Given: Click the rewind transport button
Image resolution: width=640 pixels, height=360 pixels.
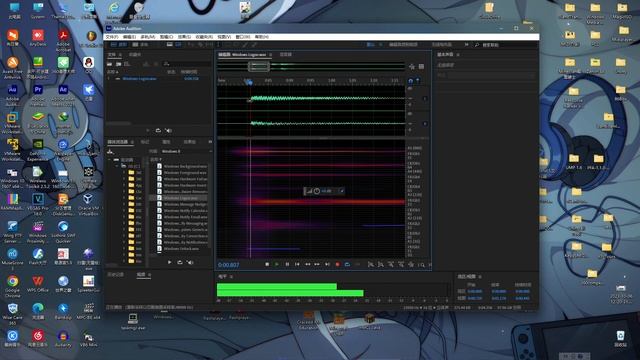Looking at the screenshot, I should click(x=307, y=264).
